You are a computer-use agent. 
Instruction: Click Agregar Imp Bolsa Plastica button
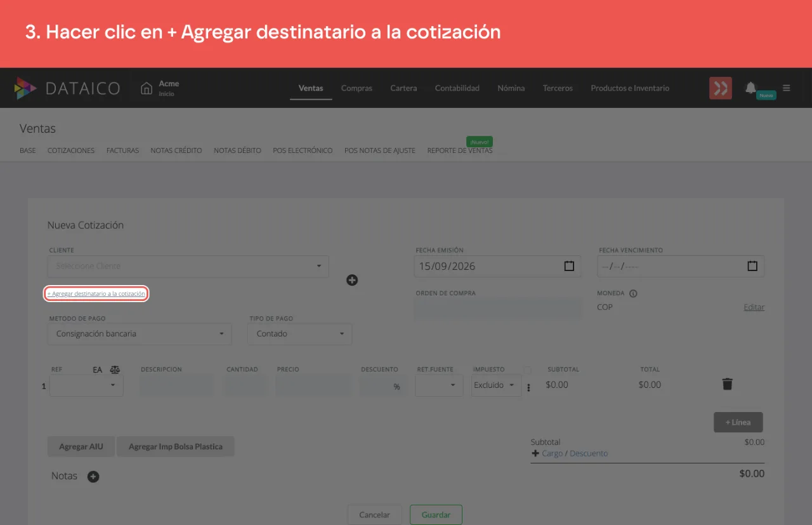point(176,446)
